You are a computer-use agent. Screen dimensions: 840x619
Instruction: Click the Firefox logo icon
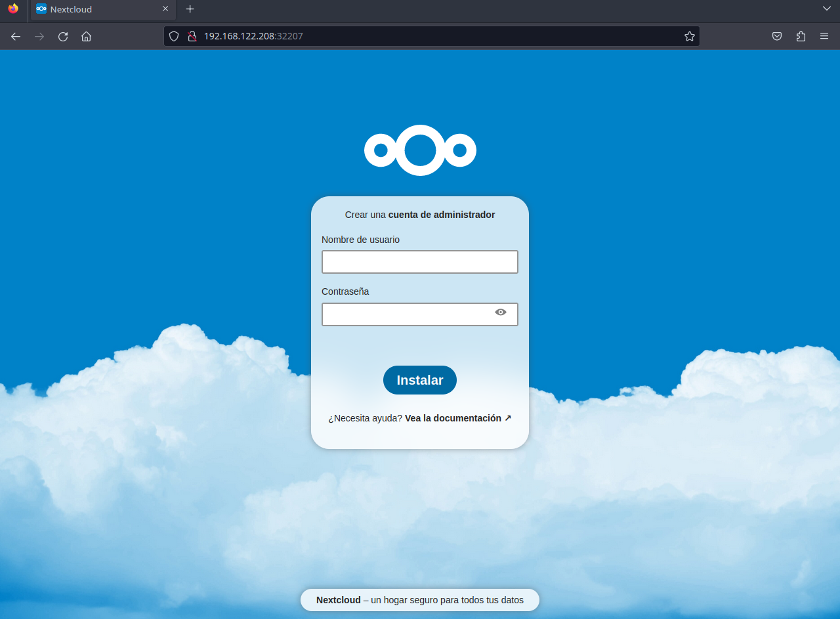(x=13, y=9)
